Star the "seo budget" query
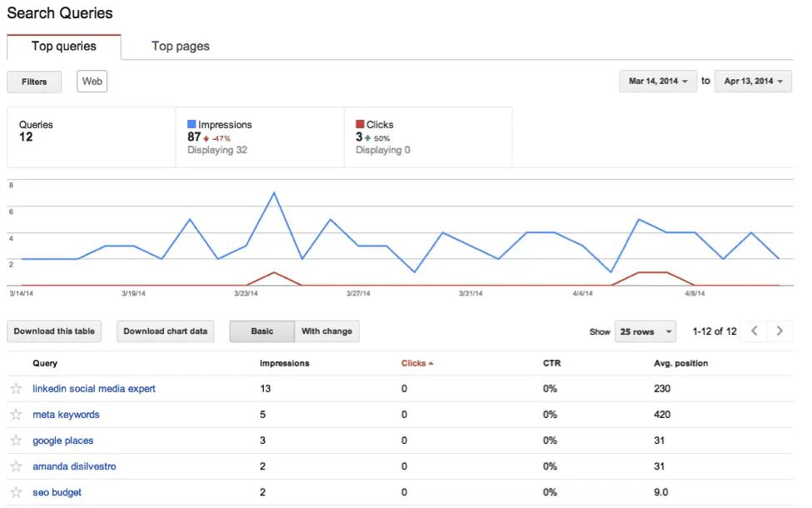This screenshot has width=812, height=508. [15, 492]
